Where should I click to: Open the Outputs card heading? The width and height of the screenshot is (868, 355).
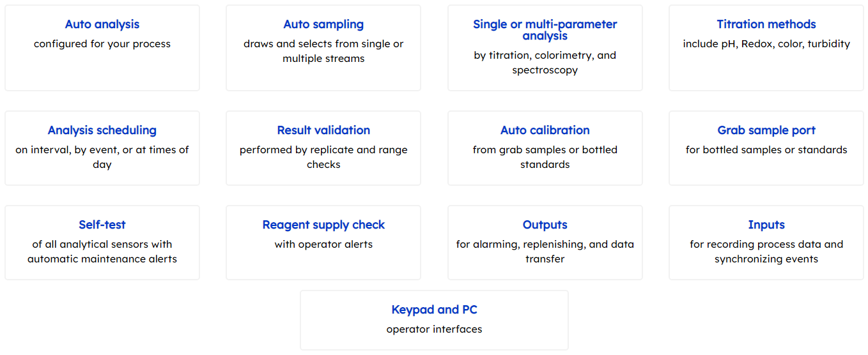point(545,225)
